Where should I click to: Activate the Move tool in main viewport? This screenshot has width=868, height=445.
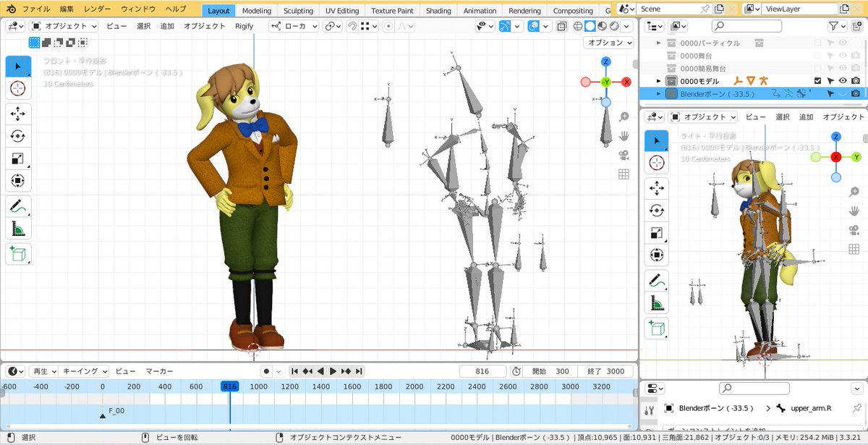point(18,114)
